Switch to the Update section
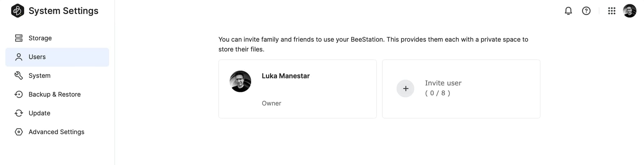Screen dimensions: 644x165 (57, 113)
